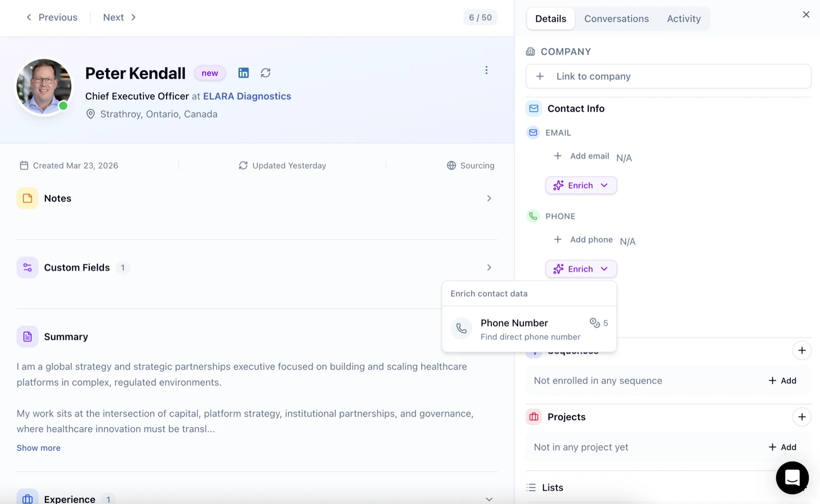Switch to the Conversations tab

(x=616, y=18)
